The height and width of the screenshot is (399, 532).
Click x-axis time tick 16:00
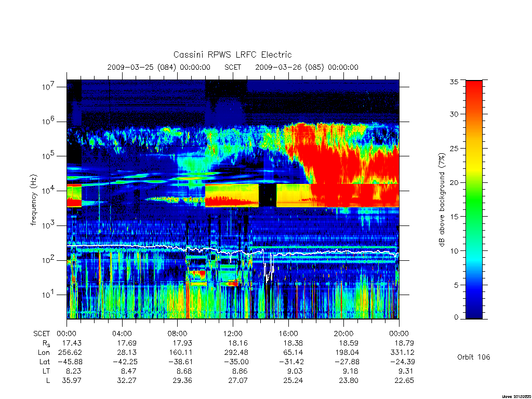click(x=288, y=334)
